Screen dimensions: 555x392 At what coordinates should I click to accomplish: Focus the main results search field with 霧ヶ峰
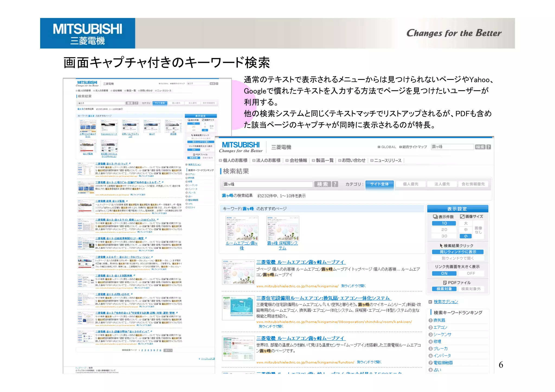click(x=268, y=184)
